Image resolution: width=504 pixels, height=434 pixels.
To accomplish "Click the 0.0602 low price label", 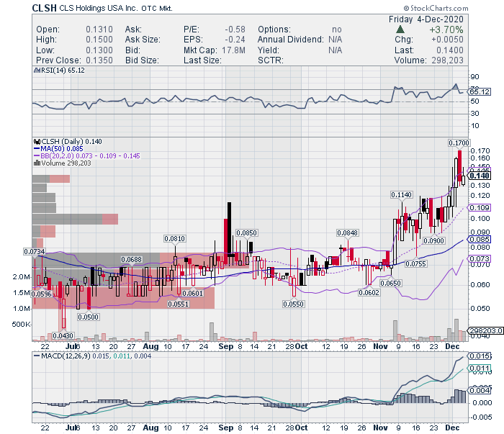I will (369, 293).
